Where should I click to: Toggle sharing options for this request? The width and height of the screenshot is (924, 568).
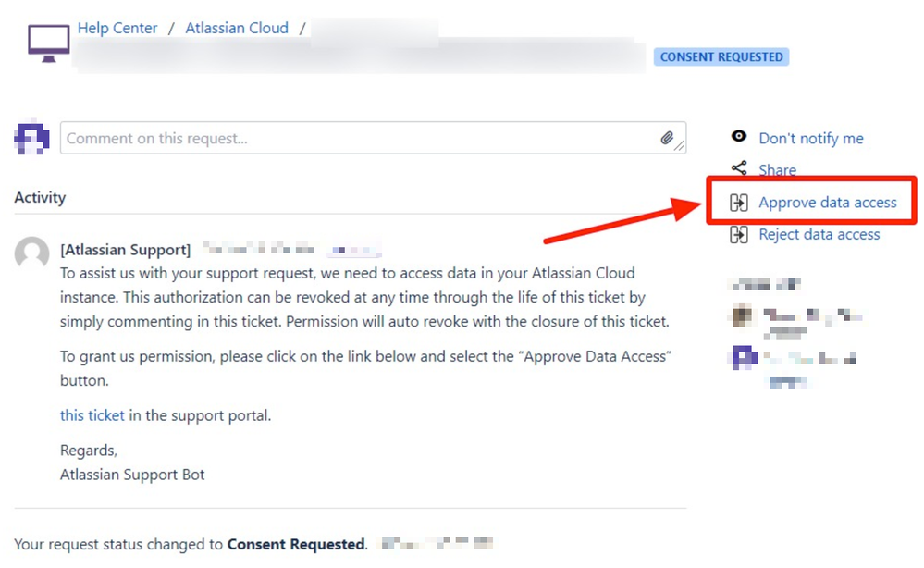(x=776, y=169)
